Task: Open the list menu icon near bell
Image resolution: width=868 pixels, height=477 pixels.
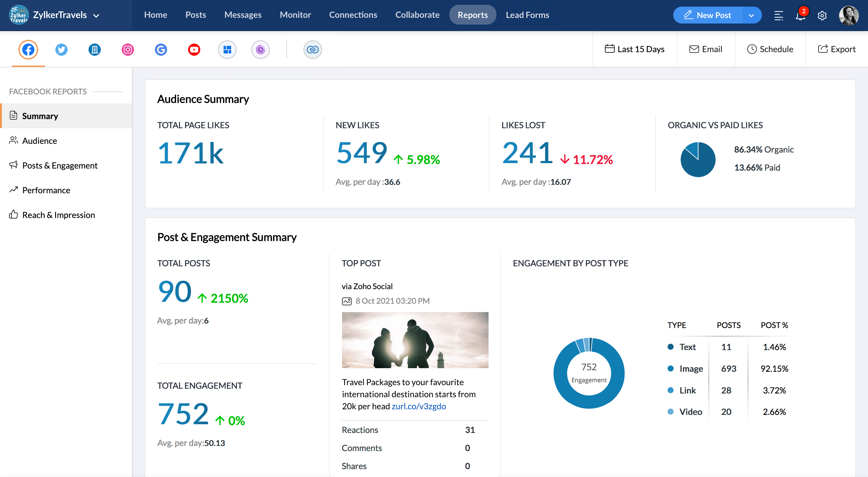Action: (x=779, y=15)
